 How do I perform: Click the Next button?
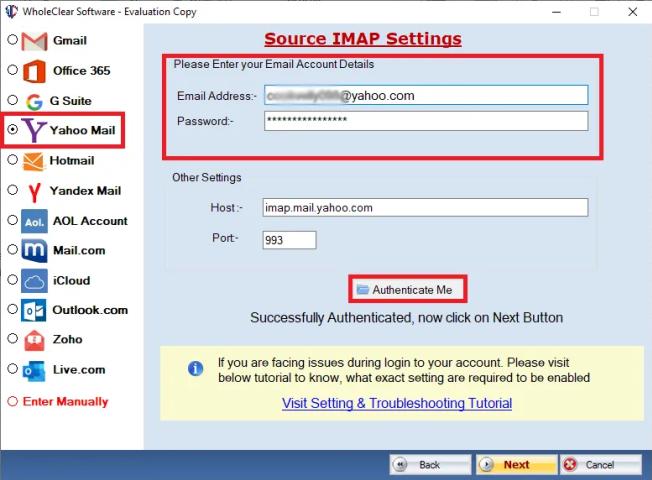click(x=516, y=464)
